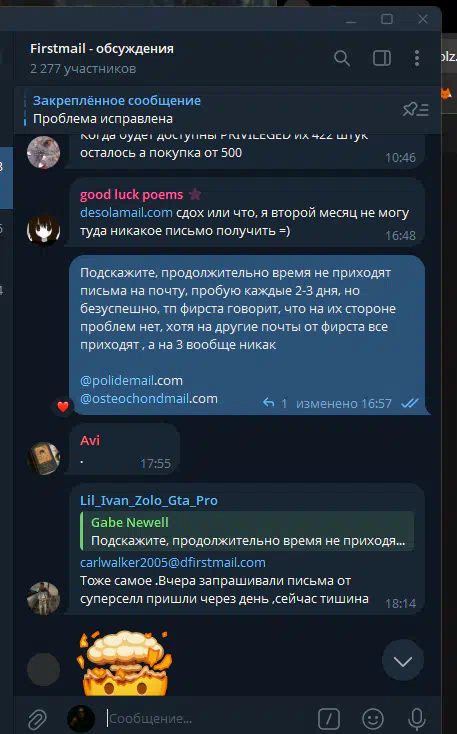The width and height of the screenshot is (457, 734).
Task: Open carlwalker2005@dfirstmail.com email link
Action: (173, 562)
